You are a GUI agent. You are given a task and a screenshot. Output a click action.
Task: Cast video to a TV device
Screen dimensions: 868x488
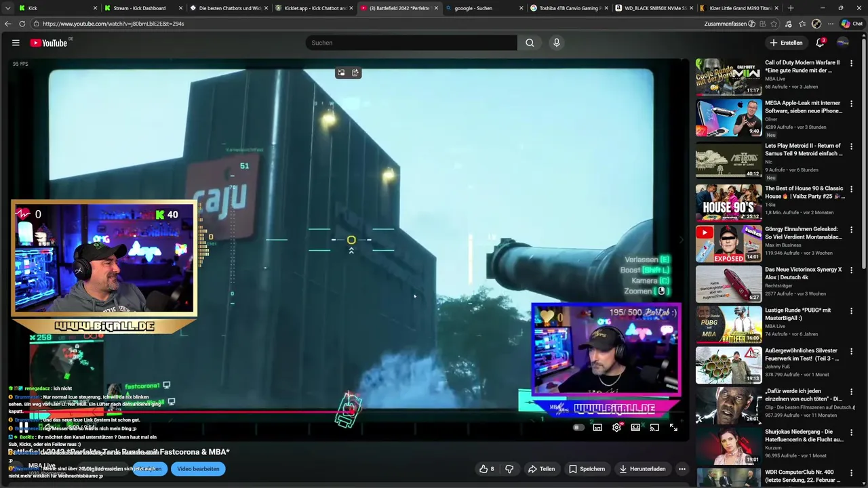(654, 428)
